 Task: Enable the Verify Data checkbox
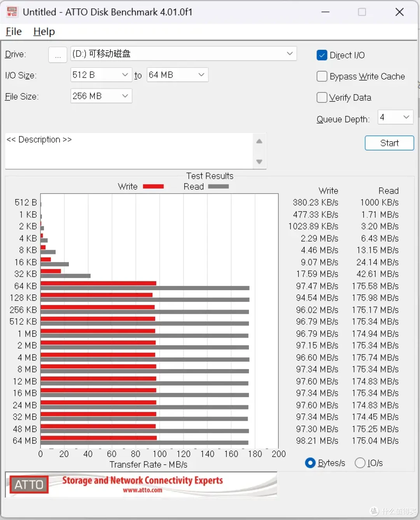[x=322, y=97]
